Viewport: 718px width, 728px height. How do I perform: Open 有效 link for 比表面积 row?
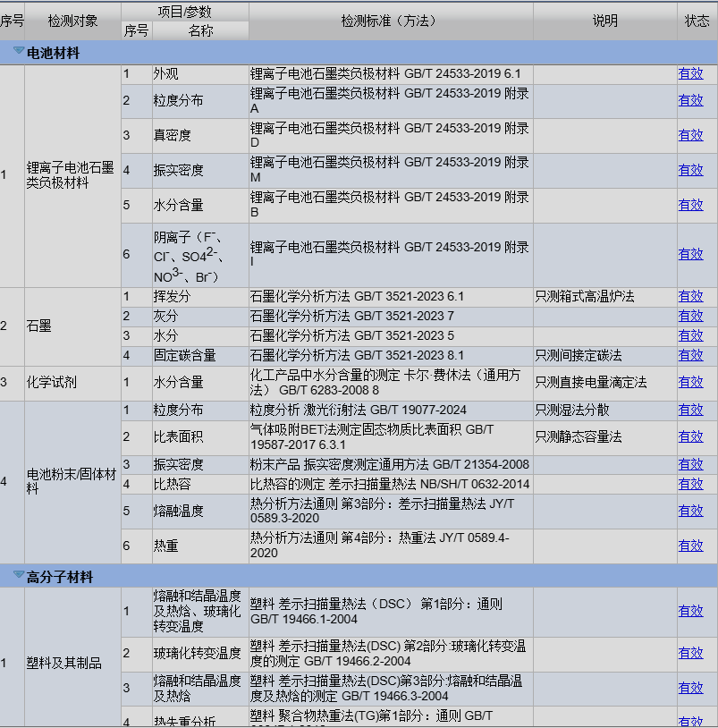(x=690, y=437)
